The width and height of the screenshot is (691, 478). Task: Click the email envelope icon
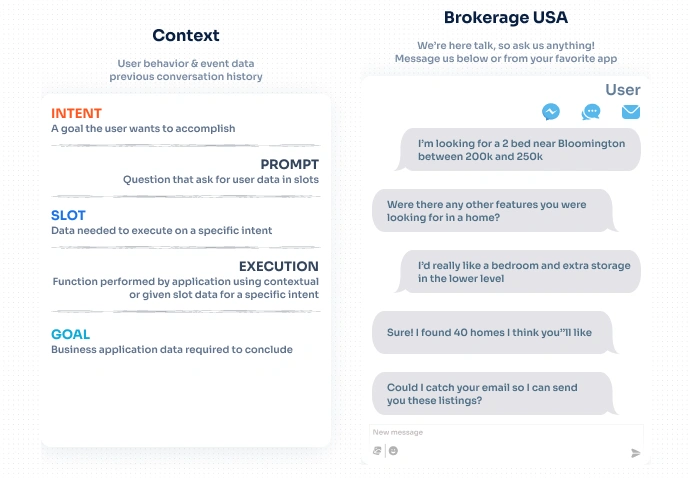pyautogui.click(x=631, y=112)
